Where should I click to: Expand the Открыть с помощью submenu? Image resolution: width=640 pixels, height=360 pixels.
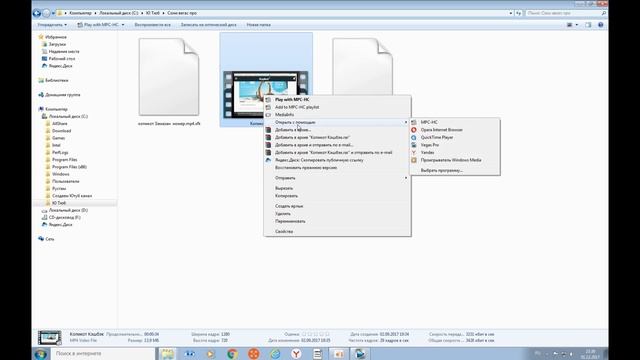point(337,122)
